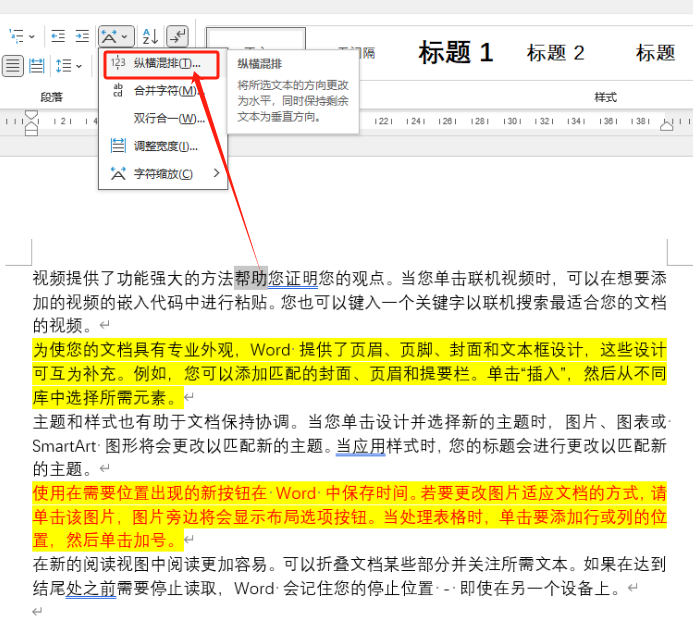Click the scaled-A icon beside 字符缩放
Screen dimensions: 693x638
118,173
